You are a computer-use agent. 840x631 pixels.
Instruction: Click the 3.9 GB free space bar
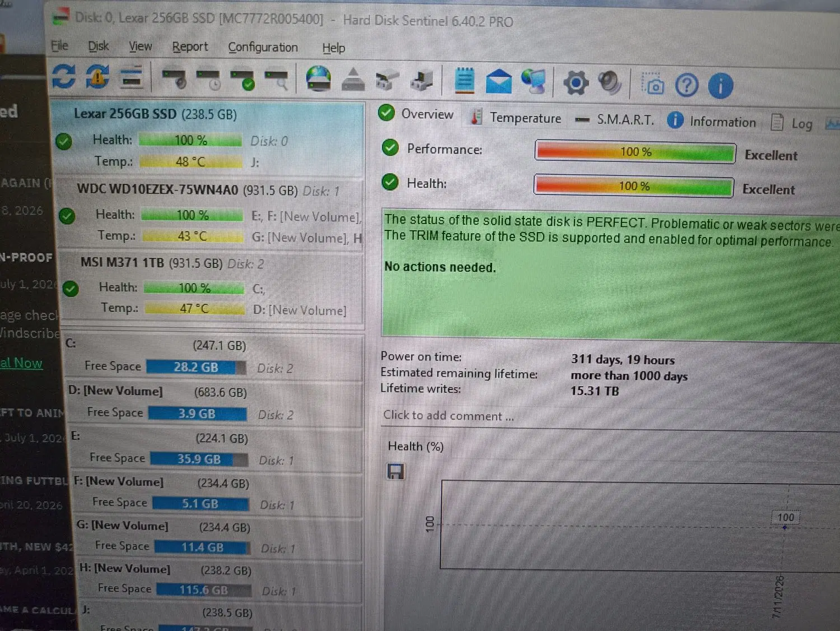click(x=198, y=414)
